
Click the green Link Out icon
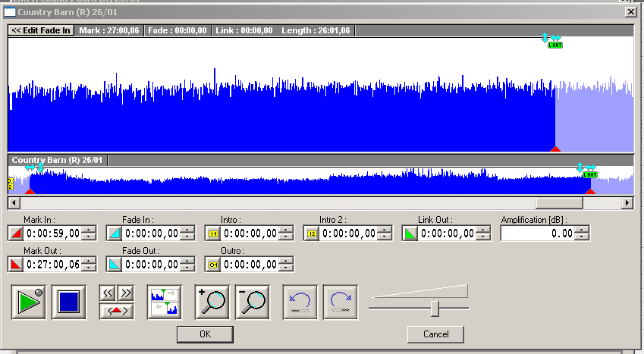[x=410, y=233]
